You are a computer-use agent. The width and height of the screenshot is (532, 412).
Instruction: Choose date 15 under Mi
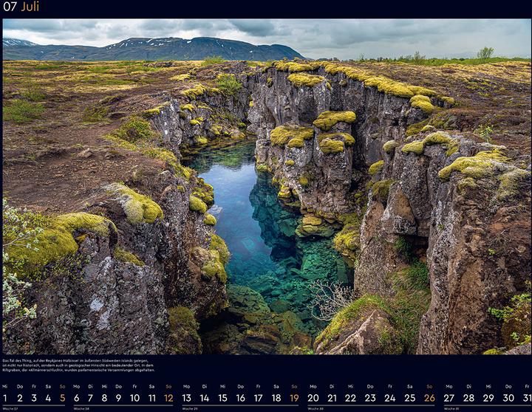coord(222,397)
